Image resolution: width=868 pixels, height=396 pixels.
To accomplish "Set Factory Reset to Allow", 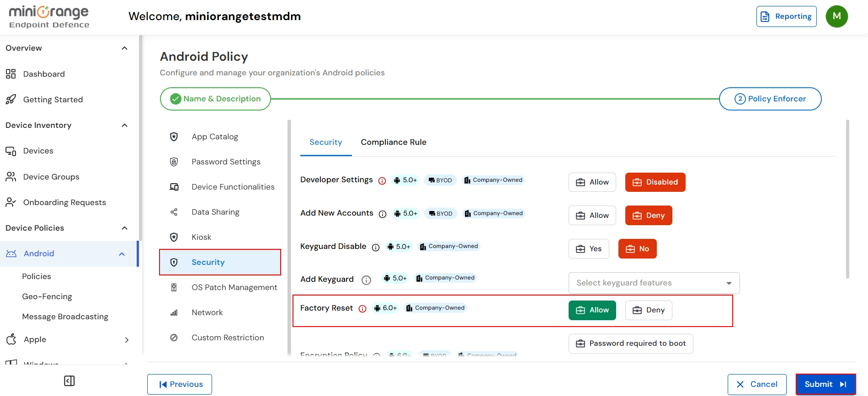I will coord(592,310).
